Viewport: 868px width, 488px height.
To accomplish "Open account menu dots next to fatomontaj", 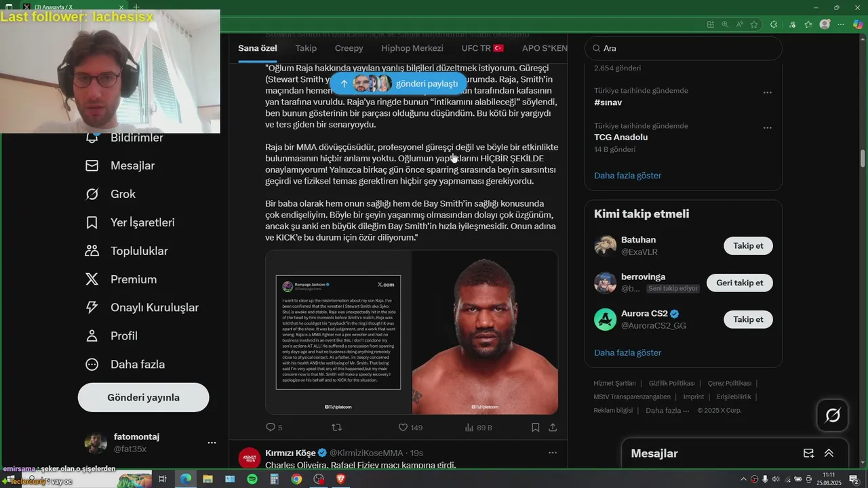I will point(212,443).
